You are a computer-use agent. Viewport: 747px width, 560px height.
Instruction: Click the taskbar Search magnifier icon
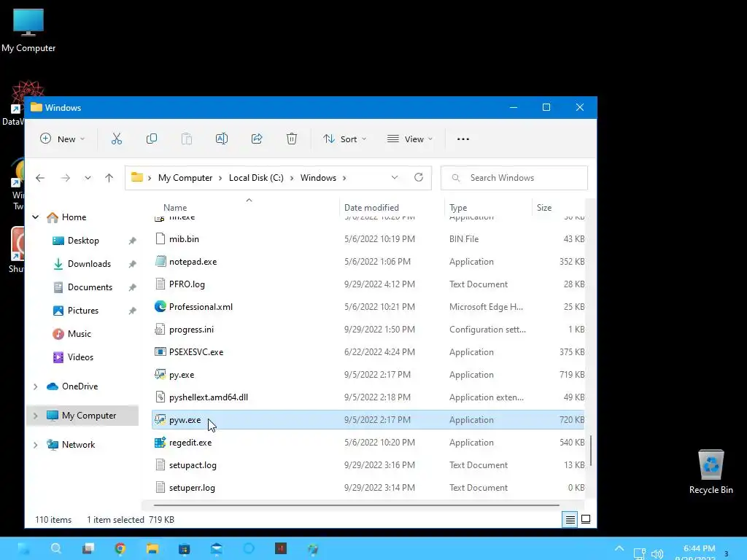click(56, 548)
